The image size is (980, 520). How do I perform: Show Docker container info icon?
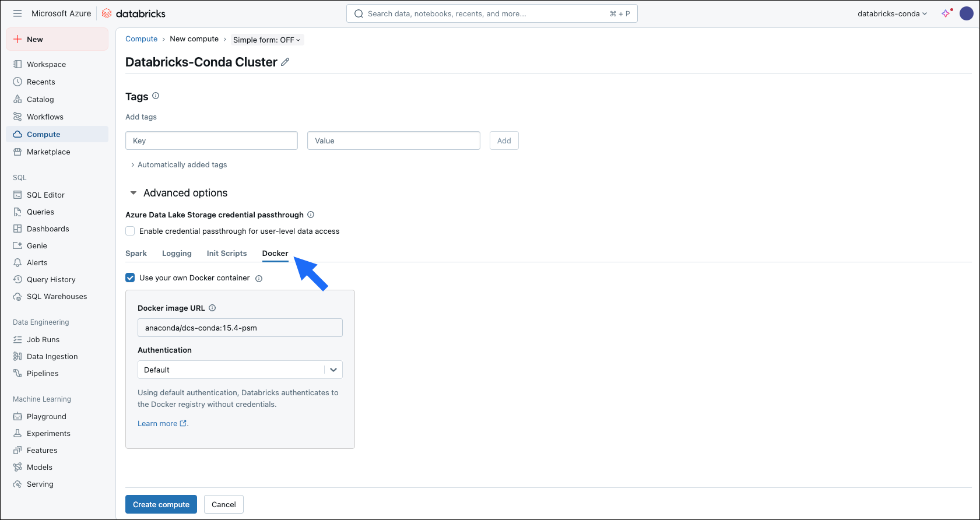[259, 279]
